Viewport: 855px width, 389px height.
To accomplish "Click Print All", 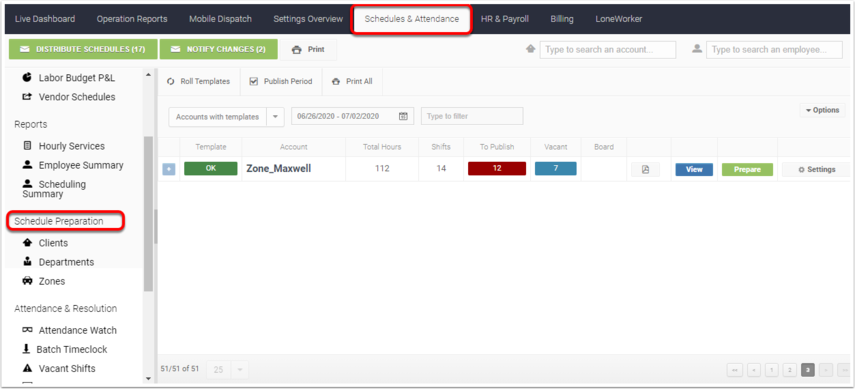I will pos(352,81).
